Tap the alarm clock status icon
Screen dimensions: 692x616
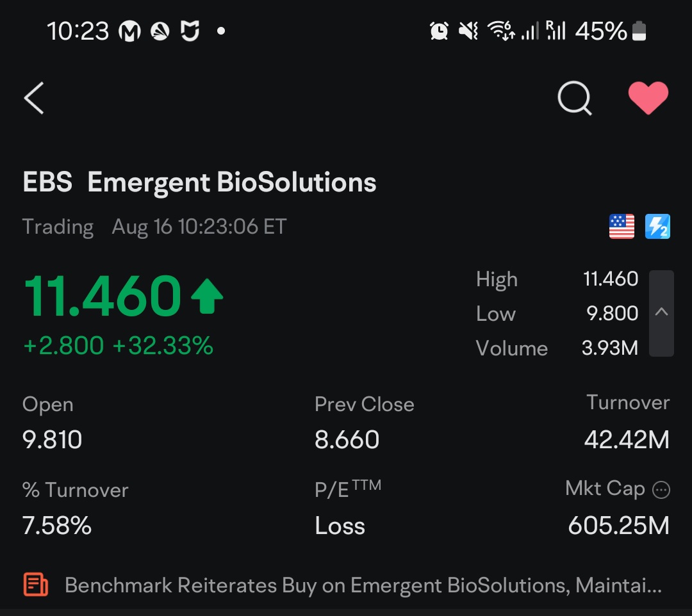(x=439, y=31)
